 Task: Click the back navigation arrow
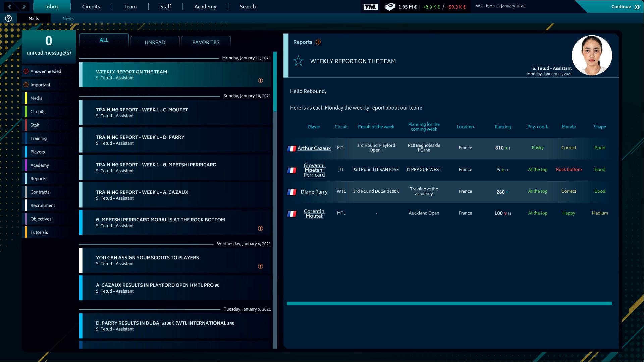10,6
